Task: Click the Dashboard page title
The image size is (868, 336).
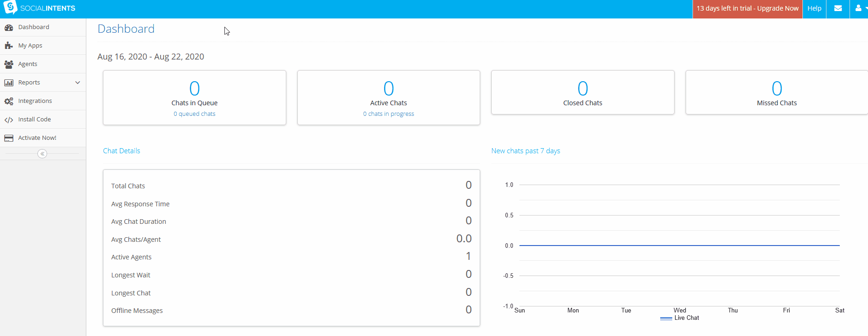Action: click(x=126, y=29)
